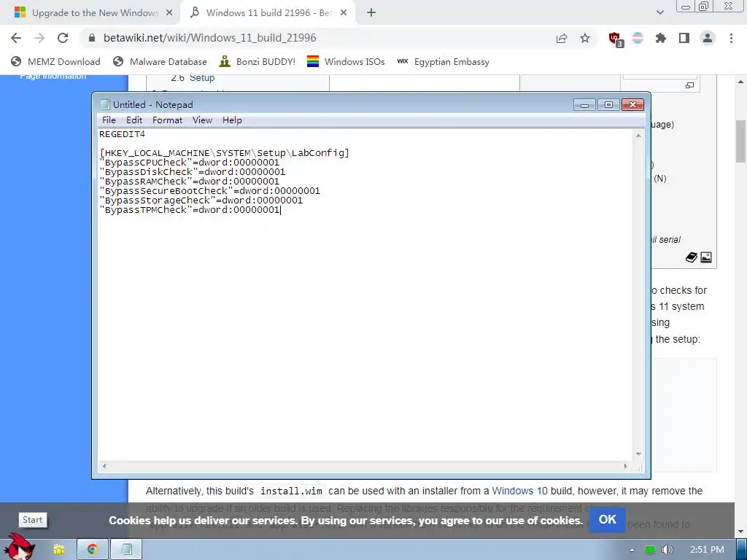Open Chrome's three-dot menu

coord(731,38)
